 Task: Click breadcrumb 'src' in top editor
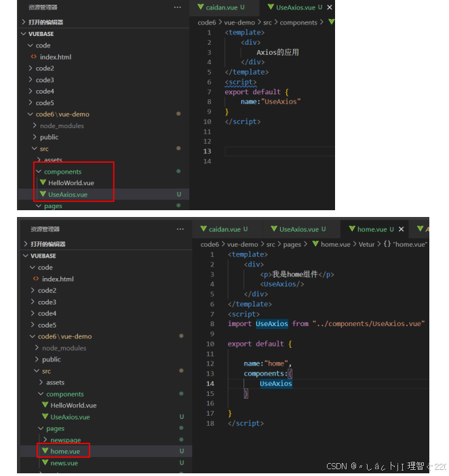pos(267,22)
